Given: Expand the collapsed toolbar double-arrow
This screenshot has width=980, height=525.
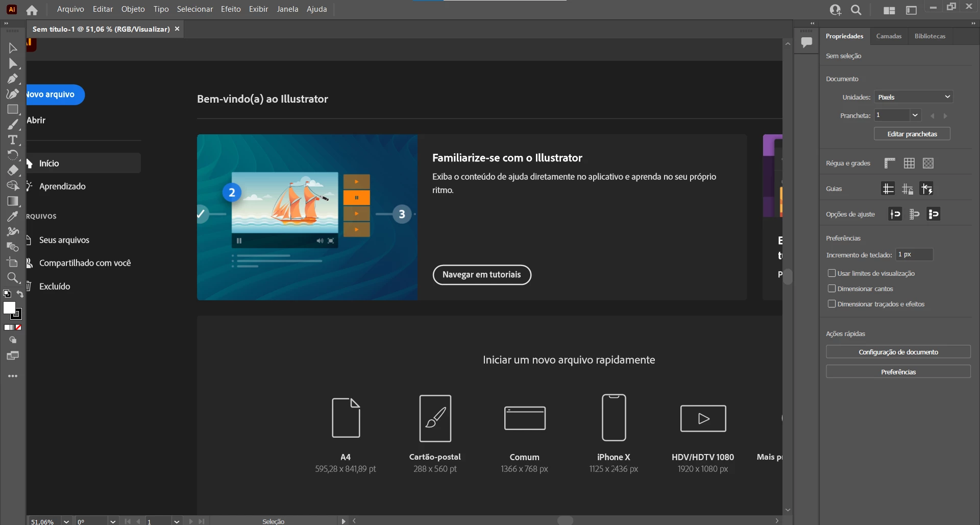Looking at the screenshot, I should pyautogui.click(x=6, y=23).
